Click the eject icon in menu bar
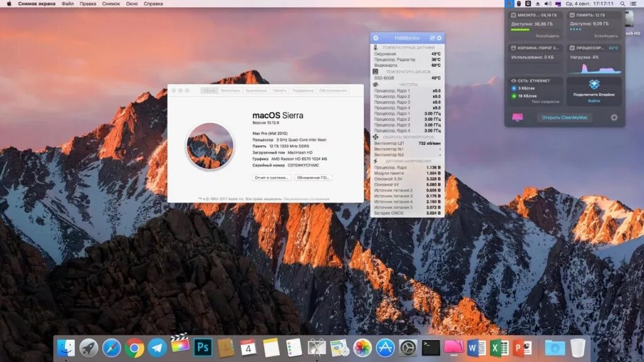The image size is (644, 362). [x=538, y=4]
